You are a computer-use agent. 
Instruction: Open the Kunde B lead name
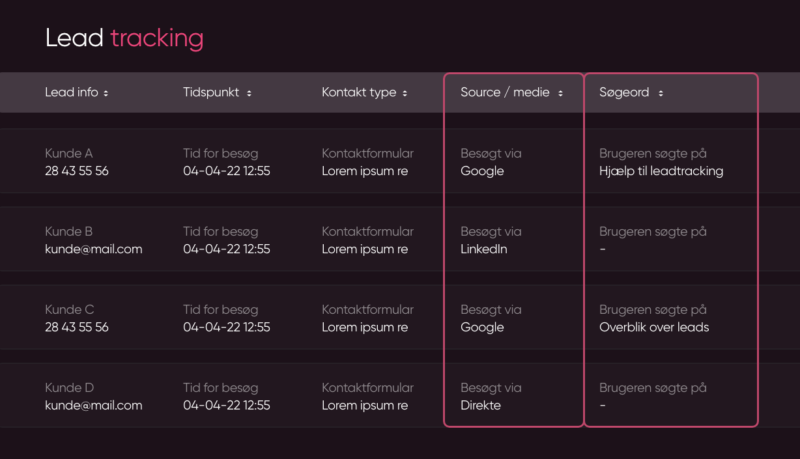point(69,232)
